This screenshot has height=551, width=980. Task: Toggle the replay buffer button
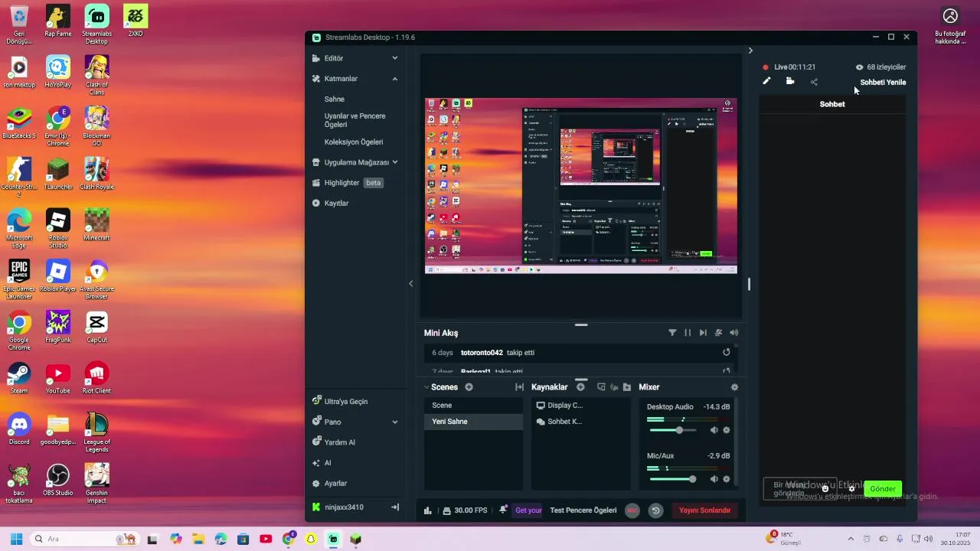[x=656, y=510]
